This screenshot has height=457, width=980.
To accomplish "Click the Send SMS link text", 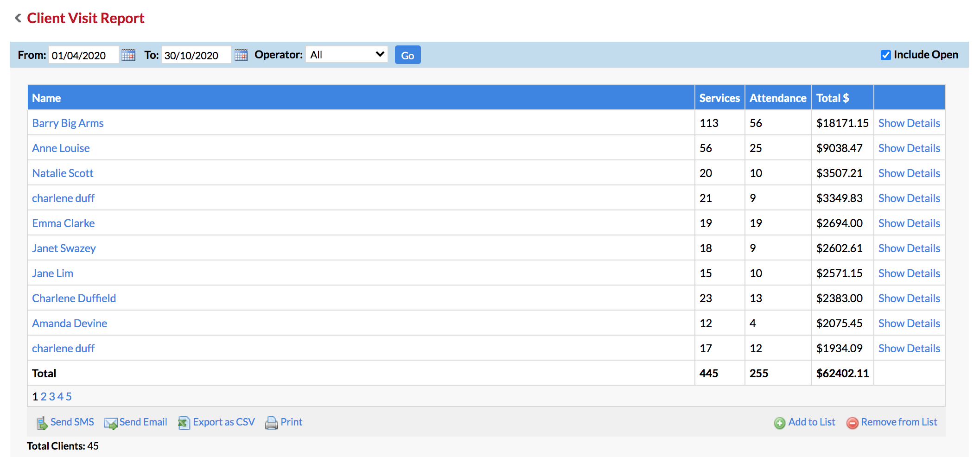I will point(72,422).
